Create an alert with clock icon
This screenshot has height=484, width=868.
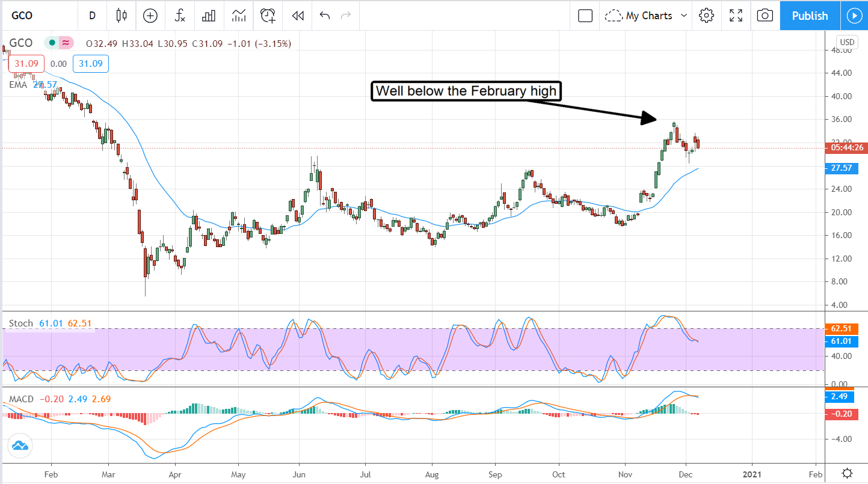tap(268, 16)
